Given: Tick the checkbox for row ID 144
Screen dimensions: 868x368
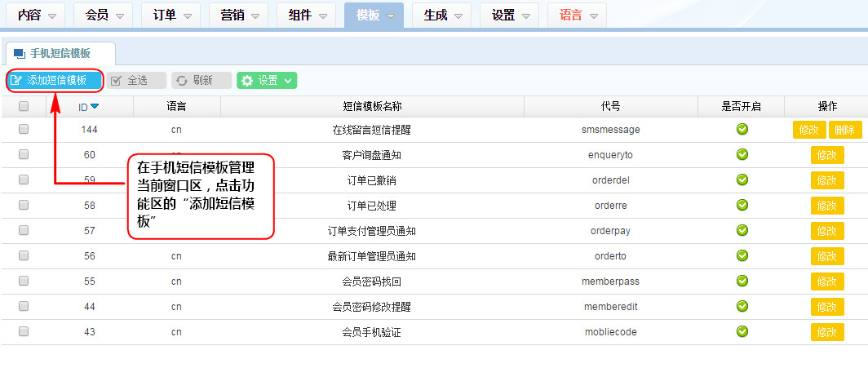Looking at the screenshot, I should [24, 129].
